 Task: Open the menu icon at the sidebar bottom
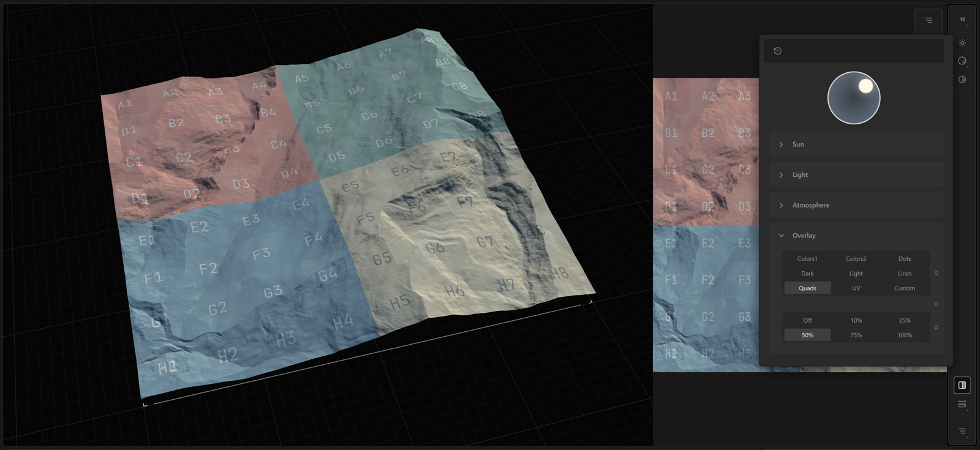click(x=962, y=431)
